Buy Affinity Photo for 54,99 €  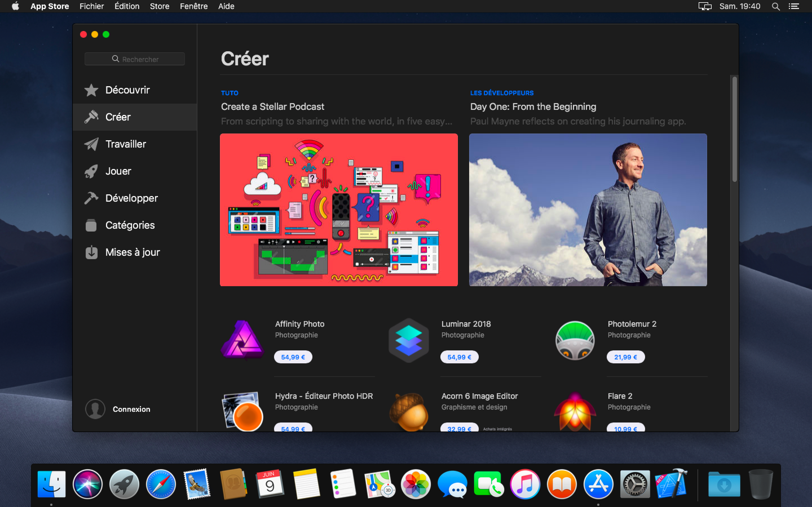[x=293, y=357]
